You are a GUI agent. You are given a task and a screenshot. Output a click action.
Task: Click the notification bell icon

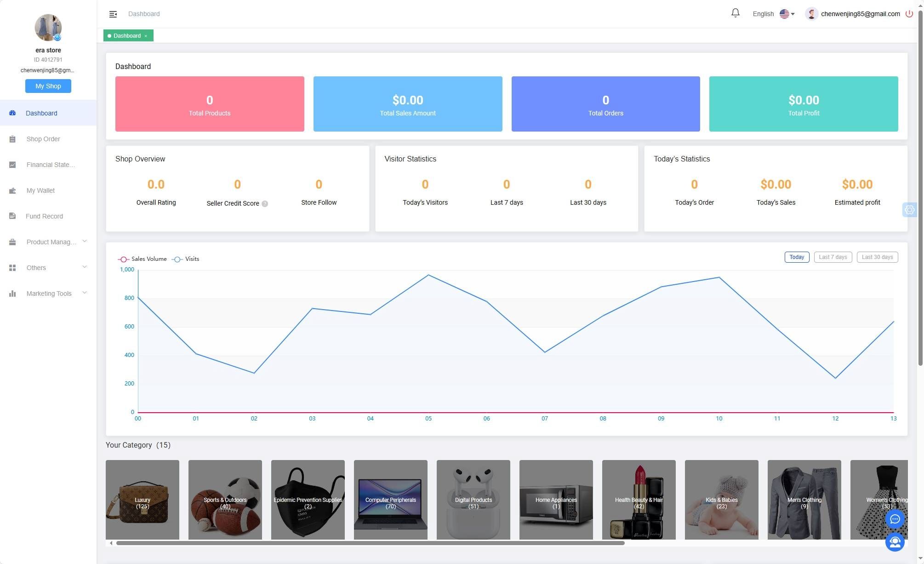click(x=735, y=13)
